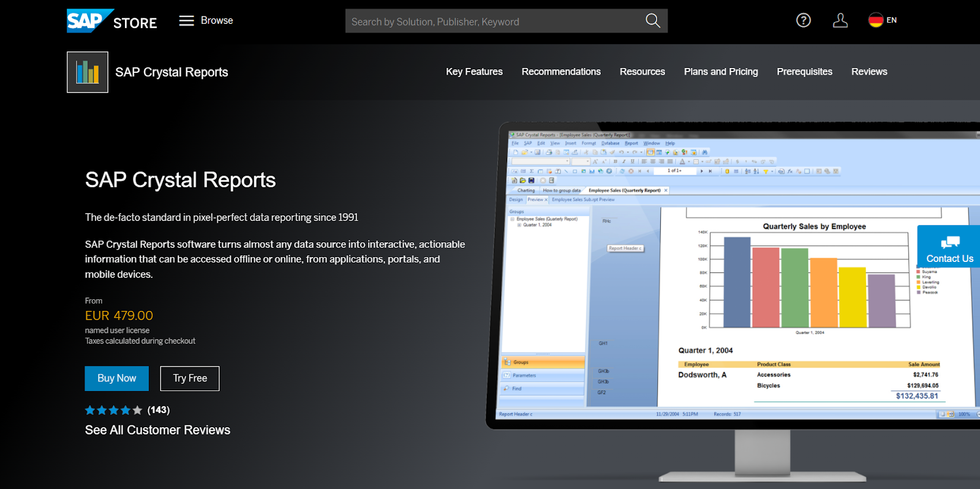Open the EN language selector
Image resolution: width=980 pixels, height=489 pixels.
click(883, 20)
